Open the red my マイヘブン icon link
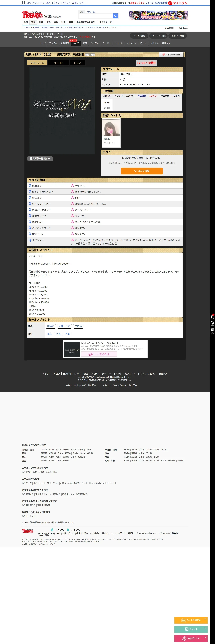 tap(177, 3)
